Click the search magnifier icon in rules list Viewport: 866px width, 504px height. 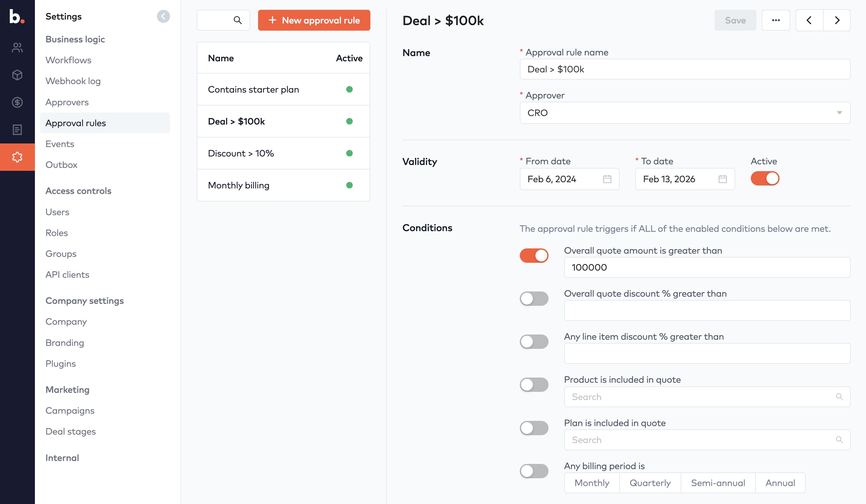(x=238, y=20)
